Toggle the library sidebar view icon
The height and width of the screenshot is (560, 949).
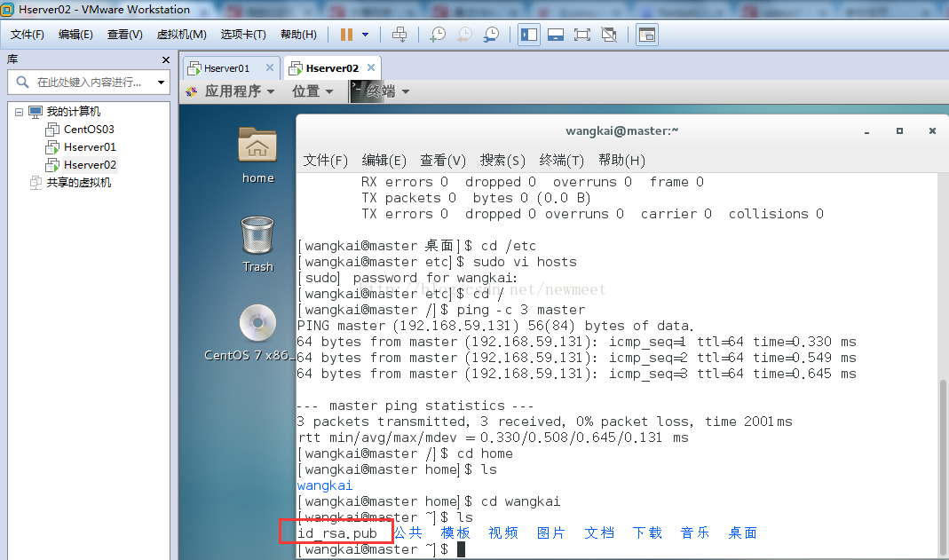click(529, 35)
